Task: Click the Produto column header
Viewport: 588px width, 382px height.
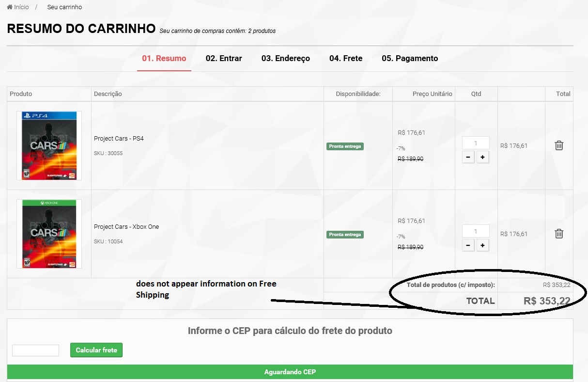Action: coord(21,94)
